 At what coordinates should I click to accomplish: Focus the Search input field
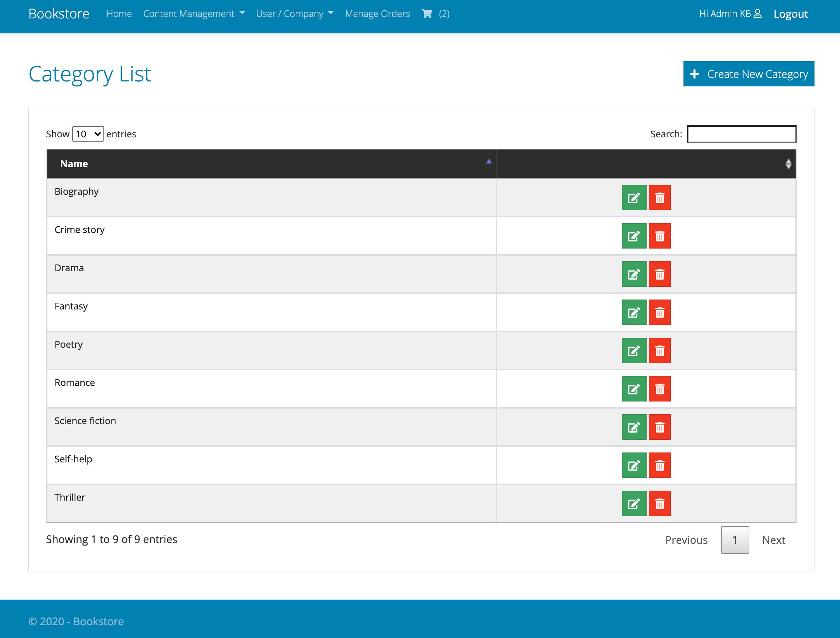[x=741, y=134]
